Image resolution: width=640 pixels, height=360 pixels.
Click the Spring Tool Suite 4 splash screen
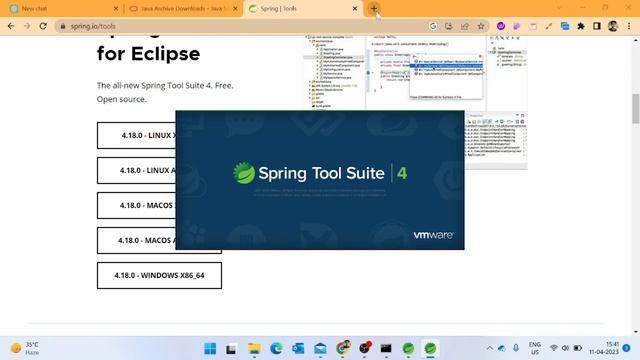(320, 180)
